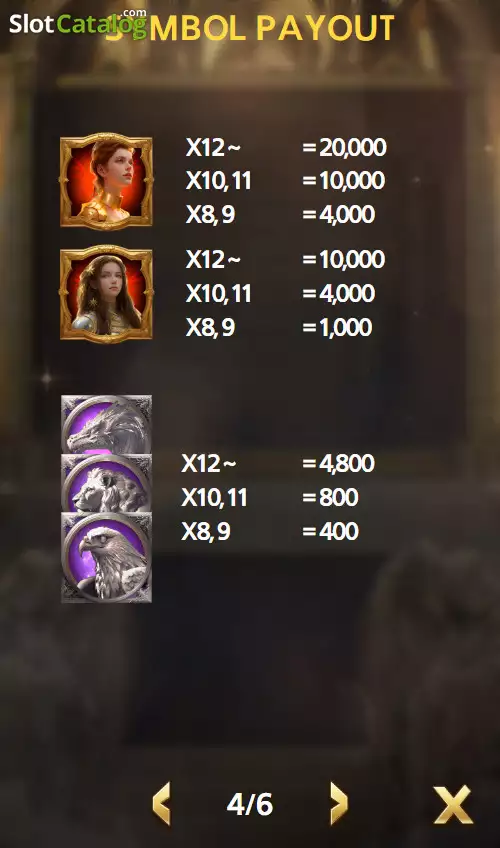500x848 pixels.
Task: Click the 4/6 page indicator
Action: click(x=250, y=805)
